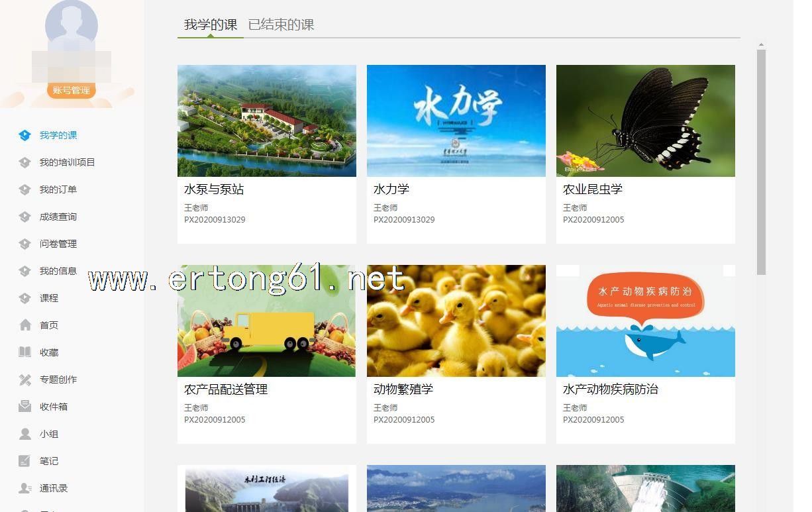Click the pencil icon beside 专题创作
This screenshot has width=812, height=512.
coord(25,380)
